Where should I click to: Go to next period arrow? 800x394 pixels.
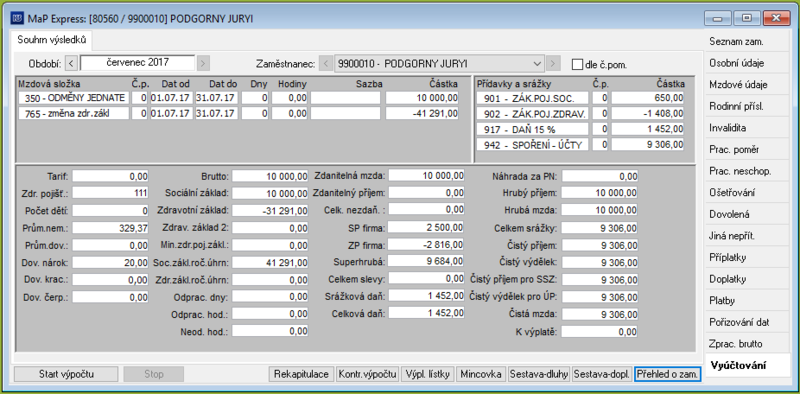tap(203, 64)
